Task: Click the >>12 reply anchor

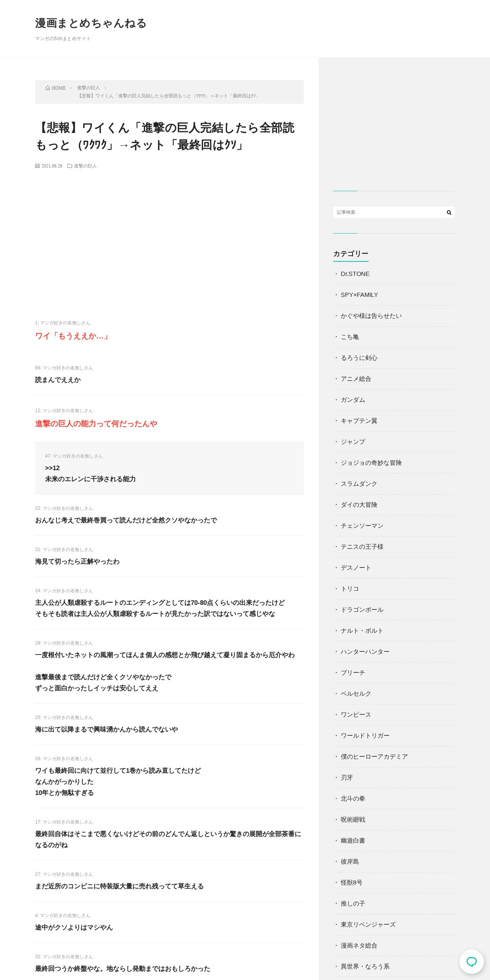Action: coord(52,468)
